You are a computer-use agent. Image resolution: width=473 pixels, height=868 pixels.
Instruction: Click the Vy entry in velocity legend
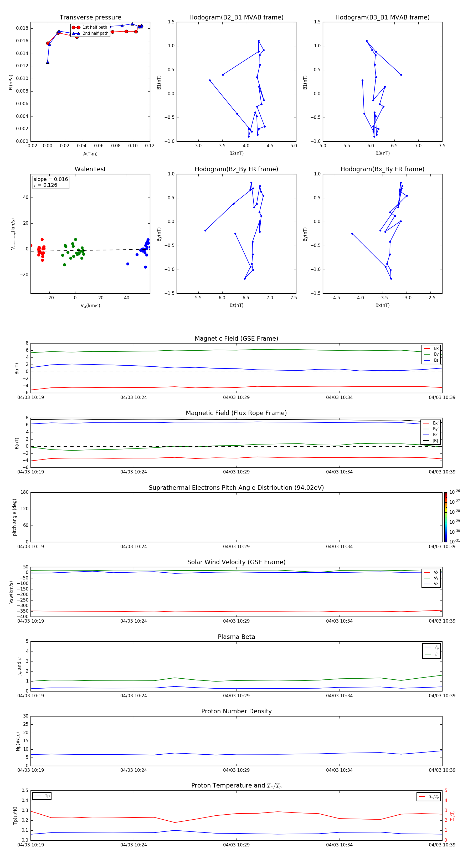pyautogui.click(x=431, y=578)
